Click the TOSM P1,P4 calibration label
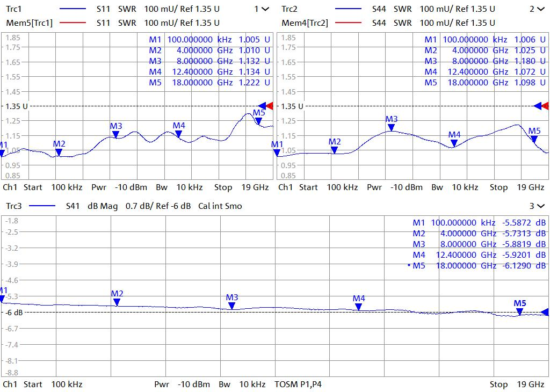This screenshot has height=392, width=550. coord(298,384)
